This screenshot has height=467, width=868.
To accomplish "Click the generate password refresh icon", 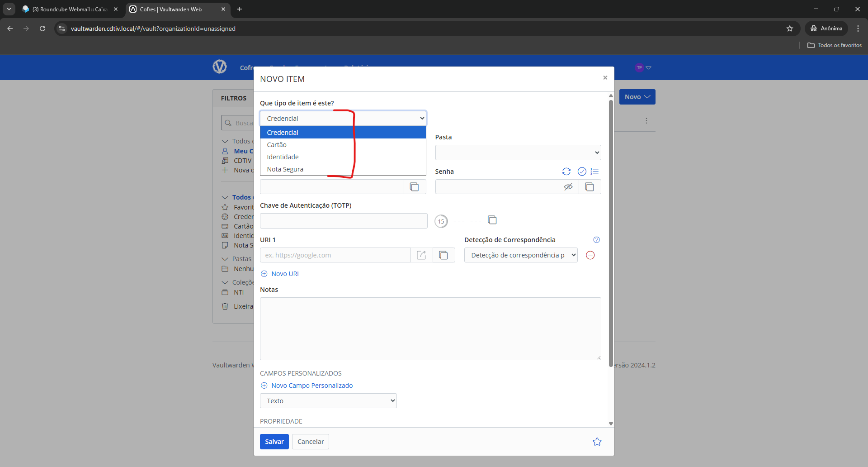I will (566, 172).
